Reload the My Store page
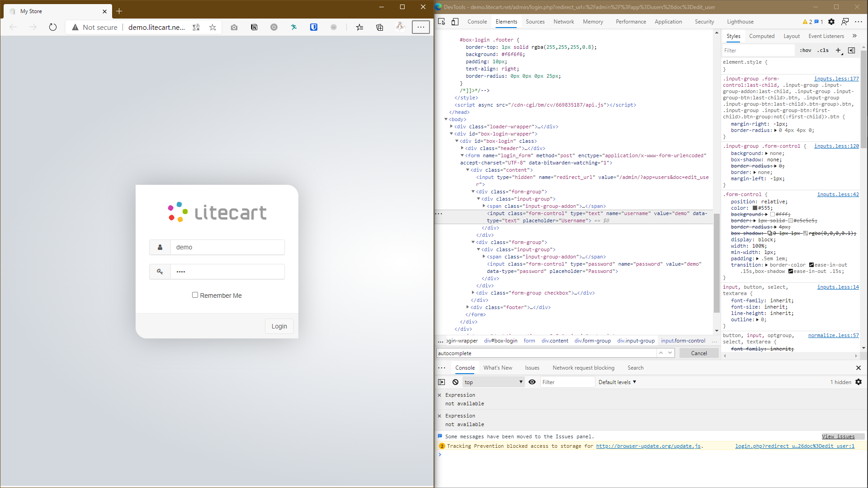The width and height of the screenshot is (868, 488). (x=53, y=27)
